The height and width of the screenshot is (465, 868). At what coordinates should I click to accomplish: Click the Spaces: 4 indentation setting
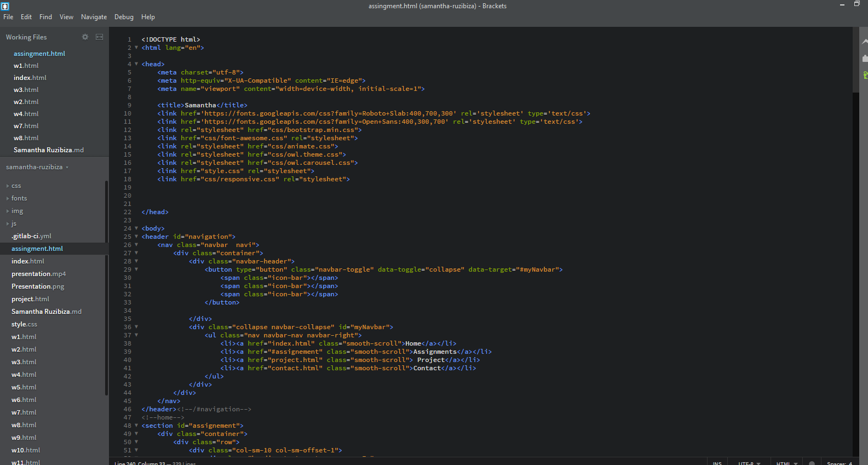(x=839, y=463)
